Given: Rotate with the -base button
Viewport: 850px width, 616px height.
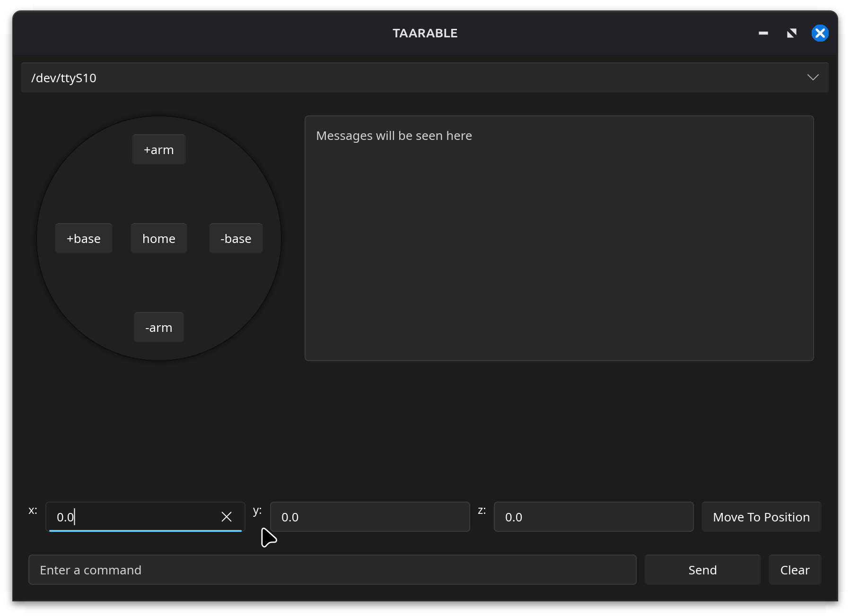Looking at the screenshot, I should (236, 239).
